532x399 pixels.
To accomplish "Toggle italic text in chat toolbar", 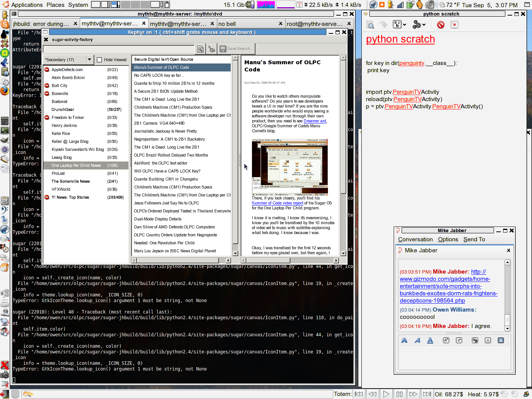I will coord(417,340).
